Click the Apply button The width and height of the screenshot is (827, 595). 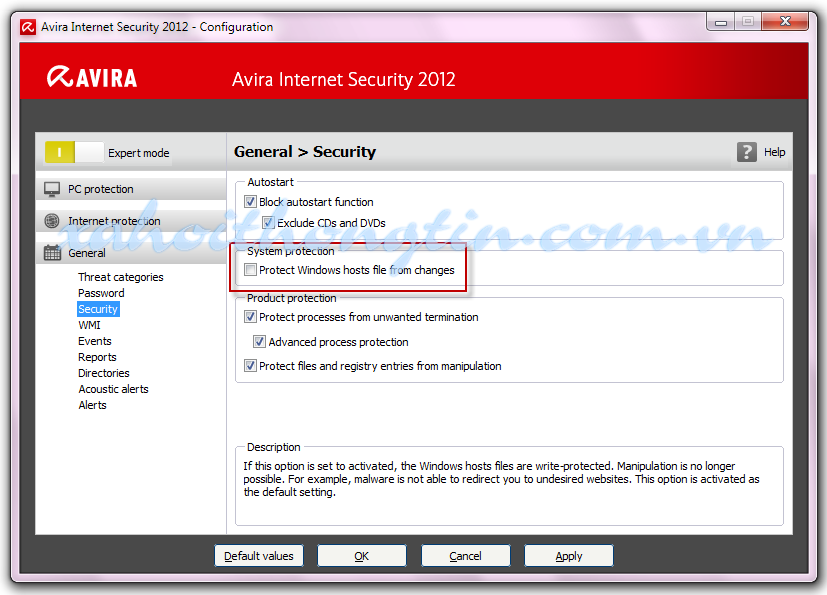(569, 556)
